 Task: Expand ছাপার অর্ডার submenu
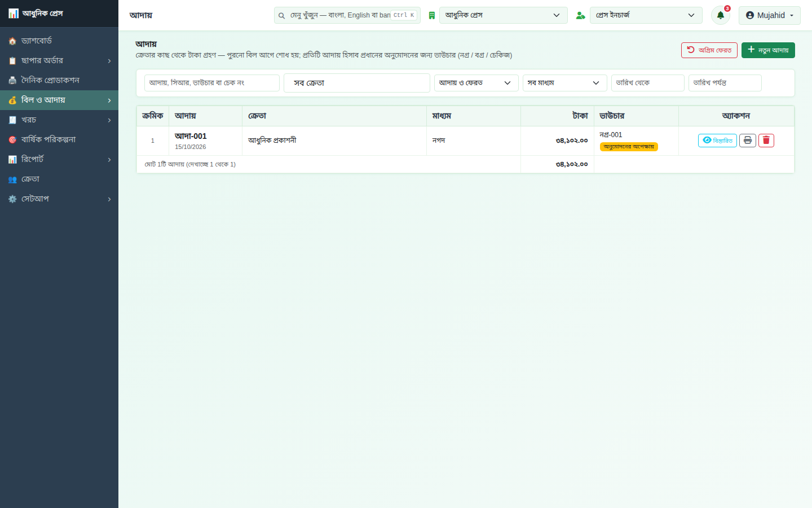pyautogui.click(x=59, y=60)
